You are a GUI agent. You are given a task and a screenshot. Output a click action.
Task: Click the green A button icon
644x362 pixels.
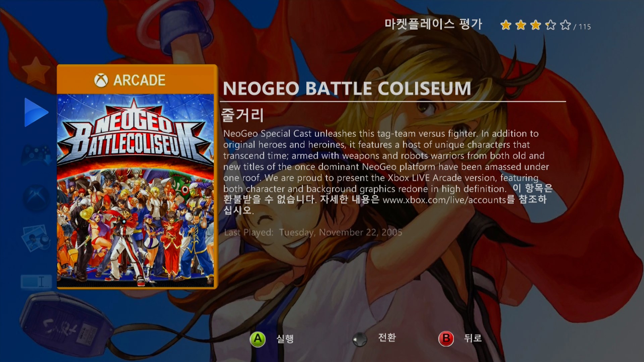pyautogui.click(x=258, y=339)
